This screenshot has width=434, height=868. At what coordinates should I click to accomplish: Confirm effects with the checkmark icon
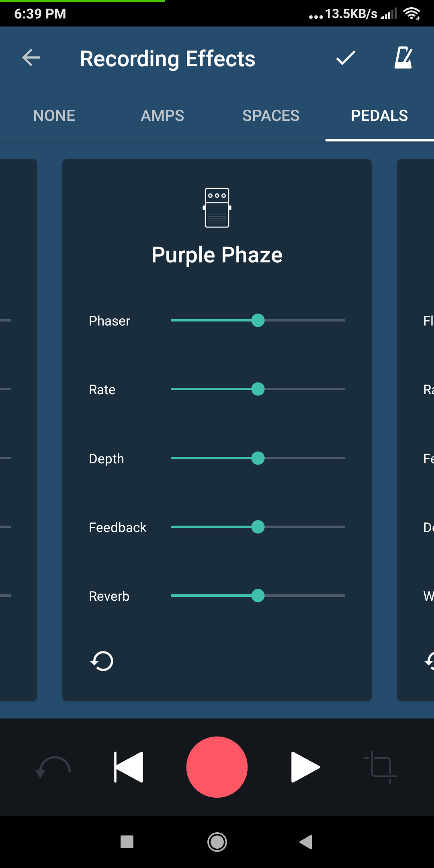346,58
